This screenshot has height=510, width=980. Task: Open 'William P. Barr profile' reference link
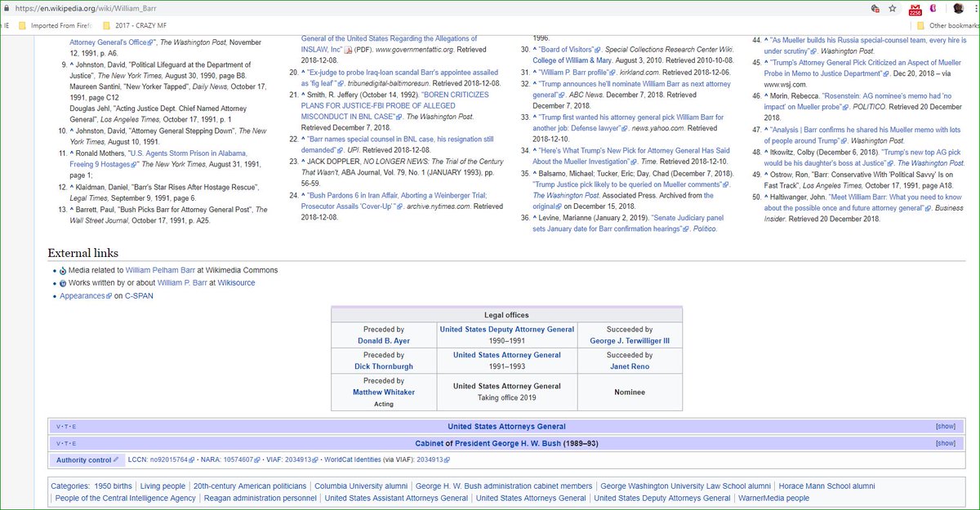576,73
